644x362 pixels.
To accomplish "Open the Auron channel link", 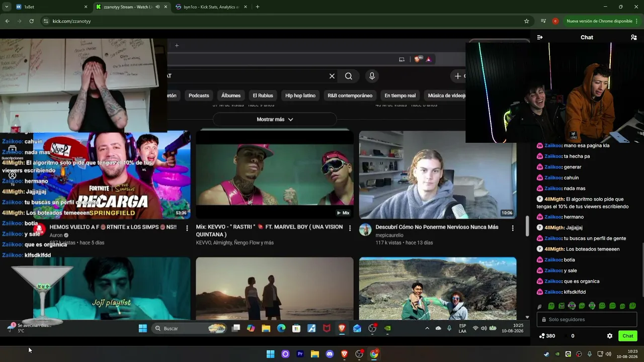I will click(x=56, y=235).
